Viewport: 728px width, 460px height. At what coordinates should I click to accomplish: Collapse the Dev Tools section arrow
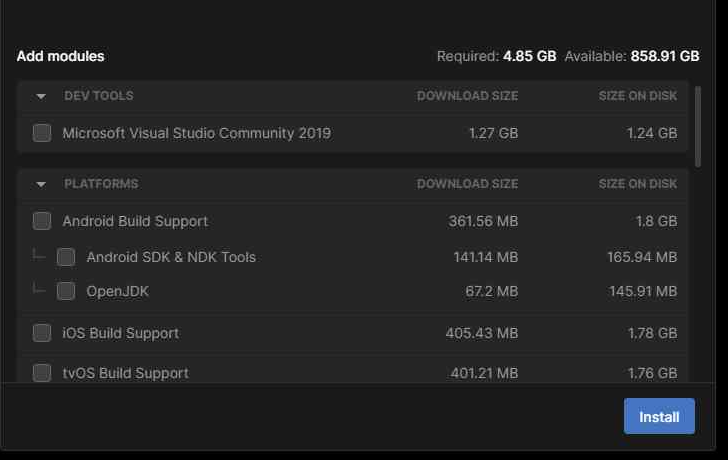pos(41,96)
